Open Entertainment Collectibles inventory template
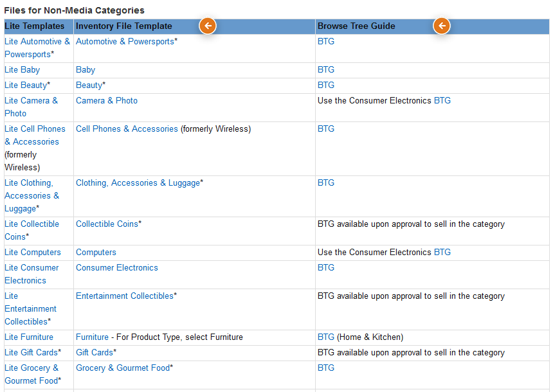 125,296
